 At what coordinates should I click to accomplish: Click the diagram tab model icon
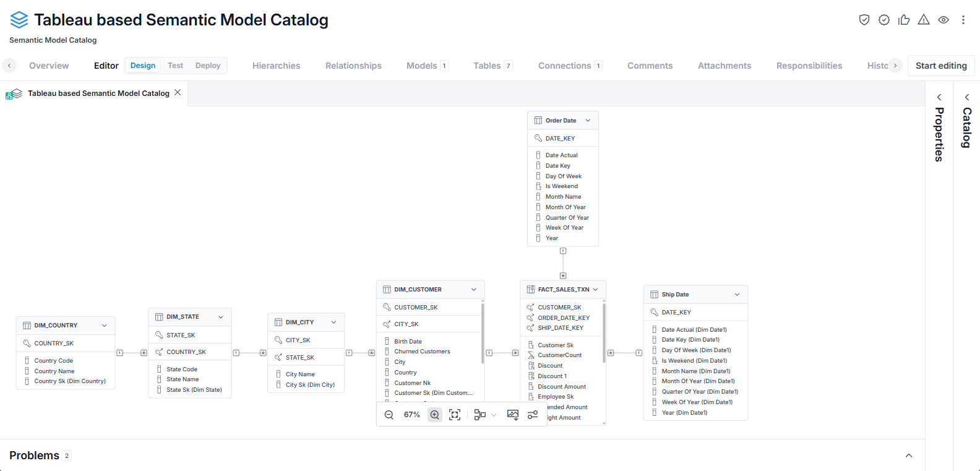pyautogui.click(x=14, y=93)
